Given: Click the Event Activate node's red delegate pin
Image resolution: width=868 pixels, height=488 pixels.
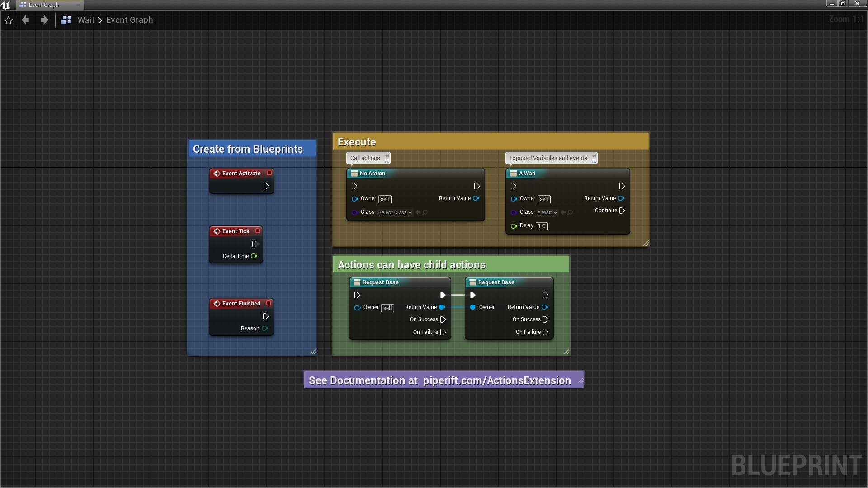Looking at the screenshot, I should [x=269, y=173].
